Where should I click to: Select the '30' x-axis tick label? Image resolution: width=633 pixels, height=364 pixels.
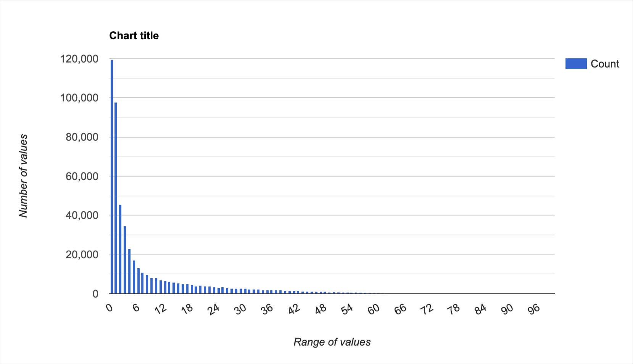pos(240,309)
